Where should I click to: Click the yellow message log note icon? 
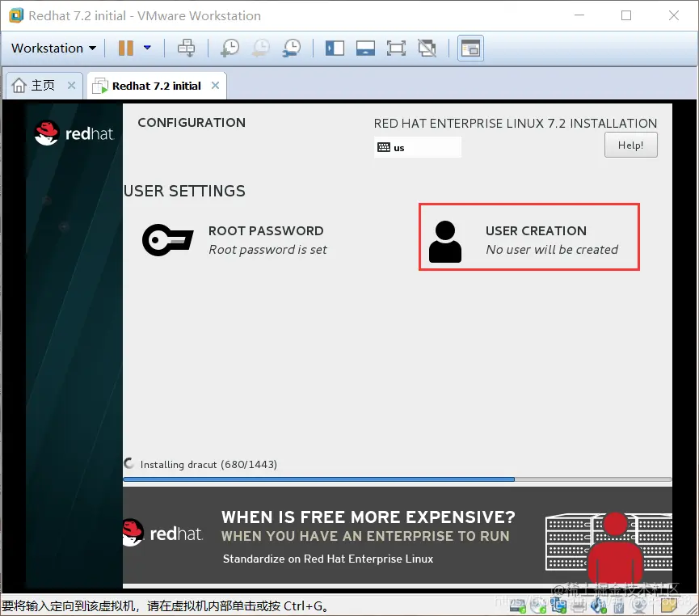click(x=669, y=605)
